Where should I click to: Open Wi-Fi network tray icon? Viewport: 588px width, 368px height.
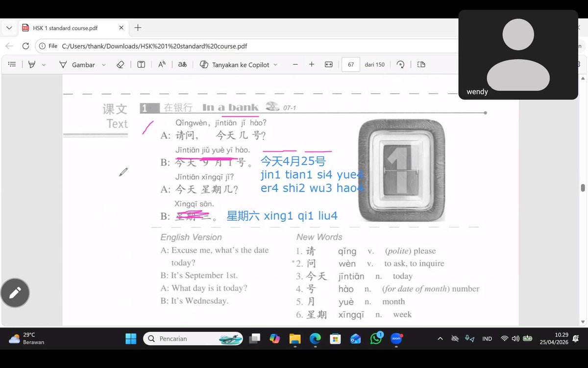coord(504,339)
